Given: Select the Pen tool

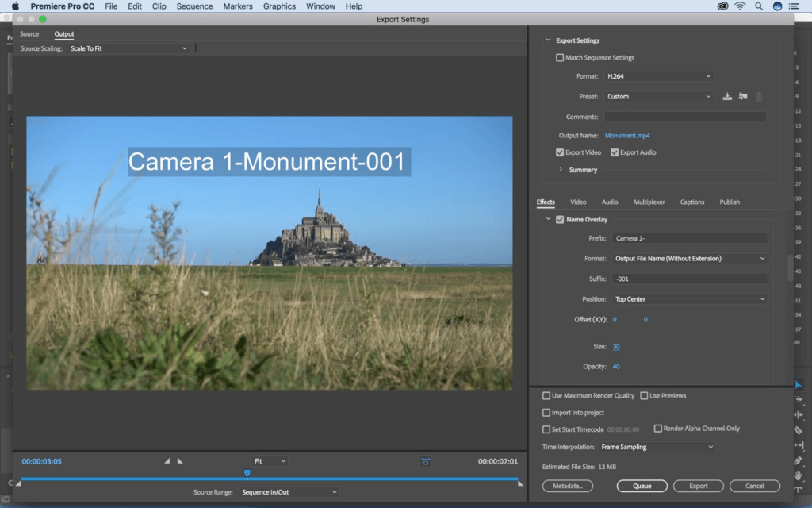Looking at the screenshot, I should (798, 460).
